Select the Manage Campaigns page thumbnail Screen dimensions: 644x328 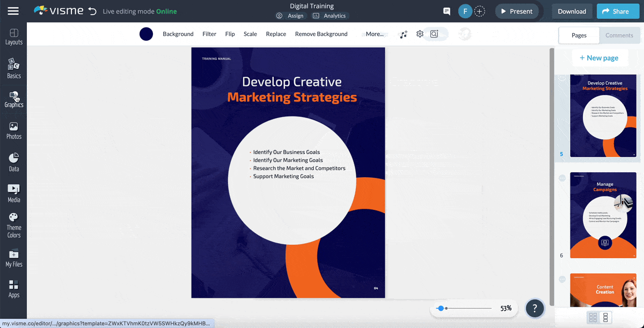(x=603, y=215)
